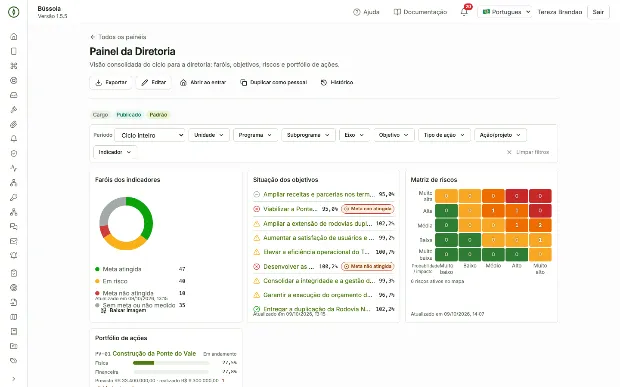Click warning icon beside Elevar a eficiência
The height and width of the screenshot is (387, 620).
[x=257, y=252]
